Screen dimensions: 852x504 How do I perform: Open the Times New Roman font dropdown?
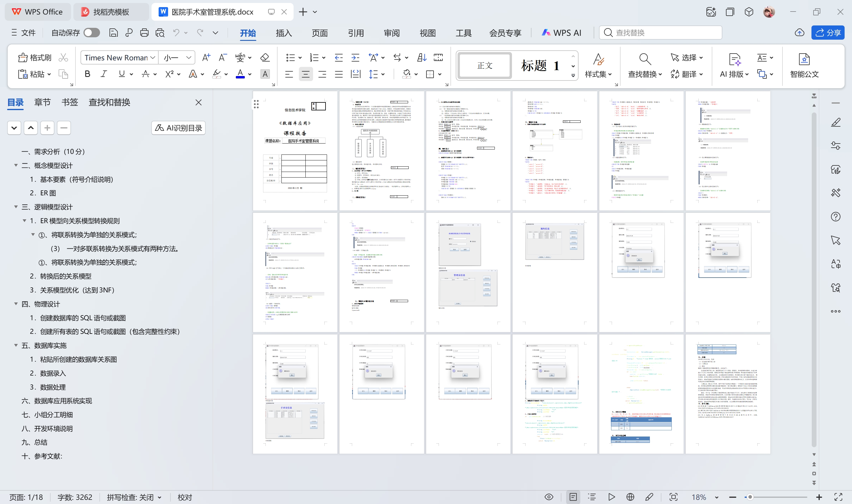pos(153,58)
